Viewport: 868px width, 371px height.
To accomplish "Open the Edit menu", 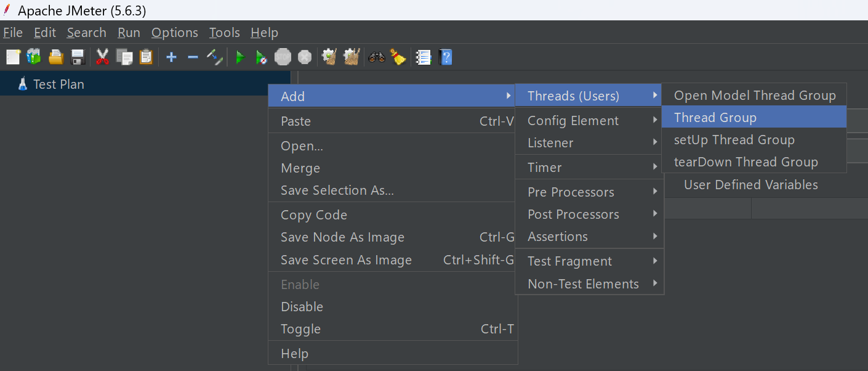I will coord(45,33).
